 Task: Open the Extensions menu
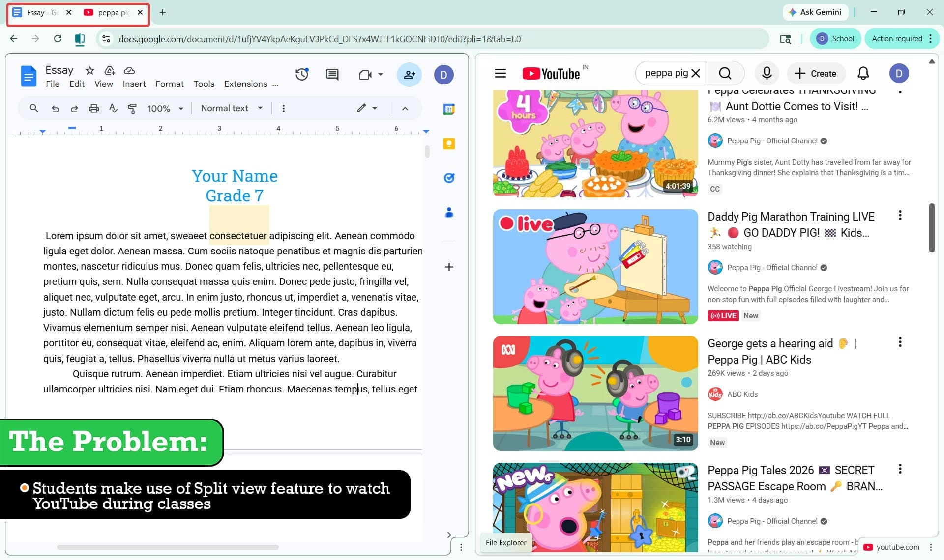point(246,84)
